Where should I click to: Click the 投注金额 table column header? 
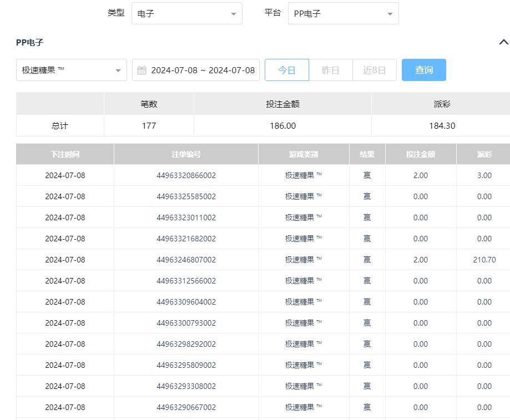[420, 154]
